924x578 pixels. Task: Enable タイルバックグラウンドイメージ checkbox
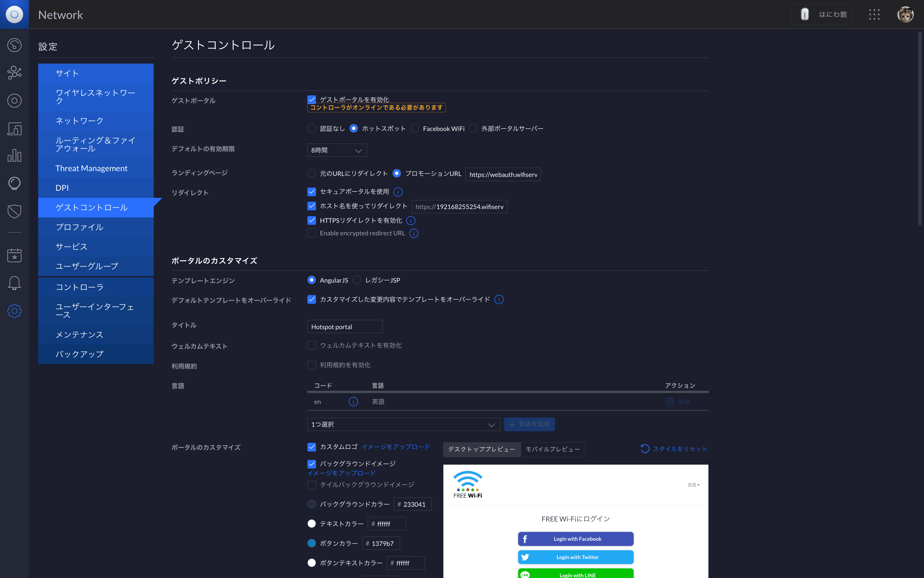(x=312, y=485)
